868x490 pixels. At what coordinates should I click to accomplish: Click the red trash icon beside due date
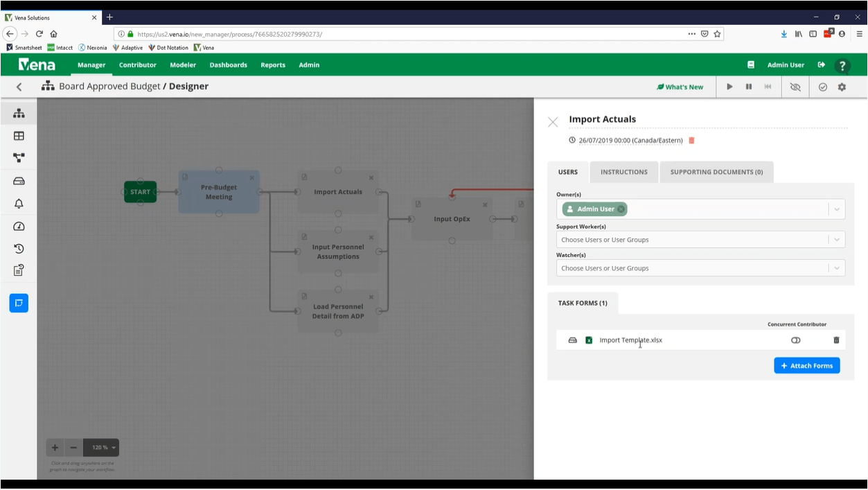(691, 141)
